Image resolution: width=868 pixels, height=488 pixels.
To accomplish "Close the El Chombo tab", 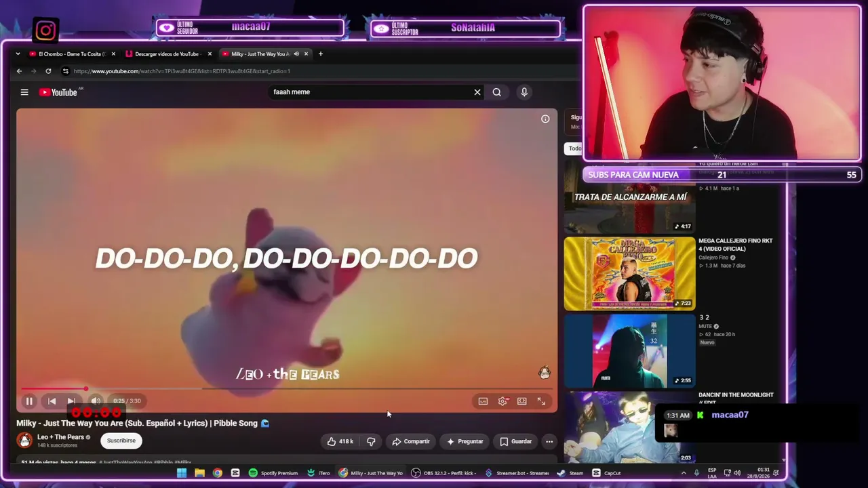I will tap(113, 54).
